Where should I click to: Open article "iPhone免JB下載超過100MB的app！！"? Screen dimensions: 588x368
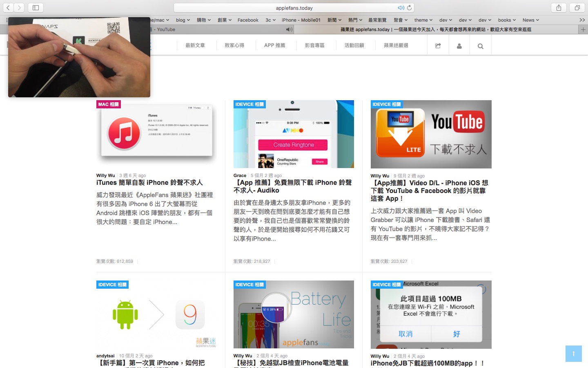428,363
